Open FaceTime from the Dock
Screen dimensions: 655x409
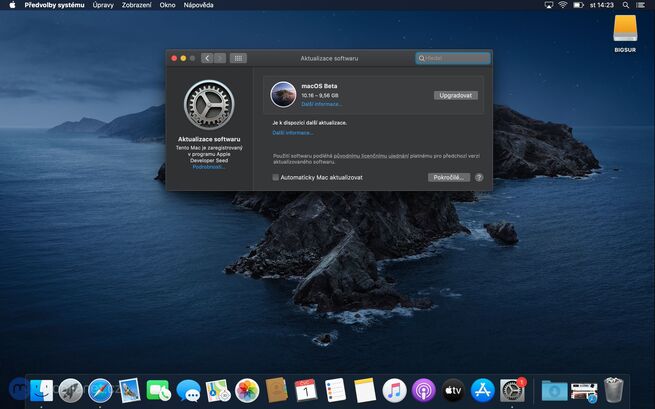click(158, 391)
